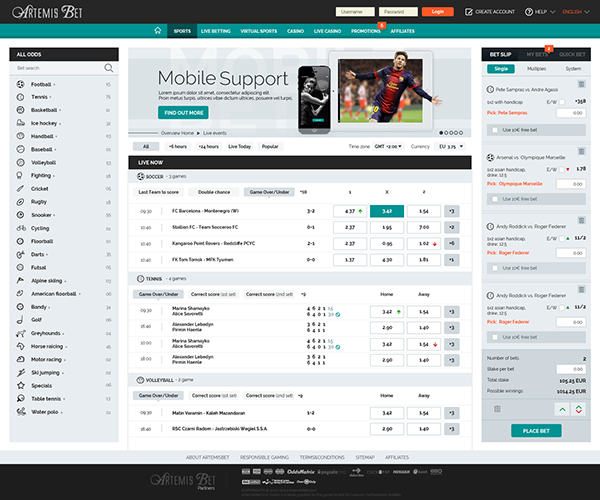This screenshot has height=500, width=600.
Task: Click the Username field
Action: (355, 12)
